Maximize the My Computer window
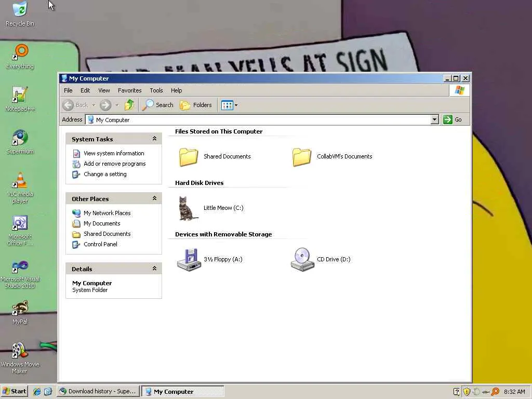The height and width of the screenshot is (399, 532). click(456, 78)
